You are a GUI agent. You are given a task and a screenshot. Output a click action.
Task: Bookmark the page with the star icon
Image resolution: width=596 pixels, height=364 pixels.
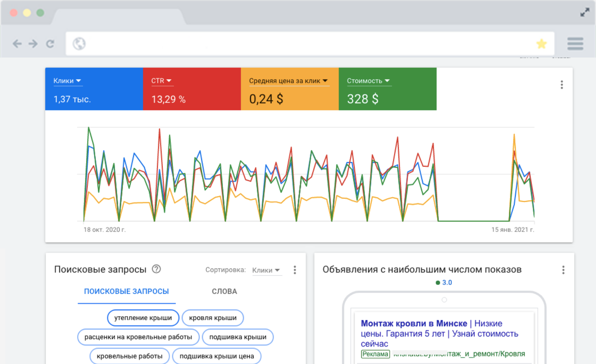[541, 44]
